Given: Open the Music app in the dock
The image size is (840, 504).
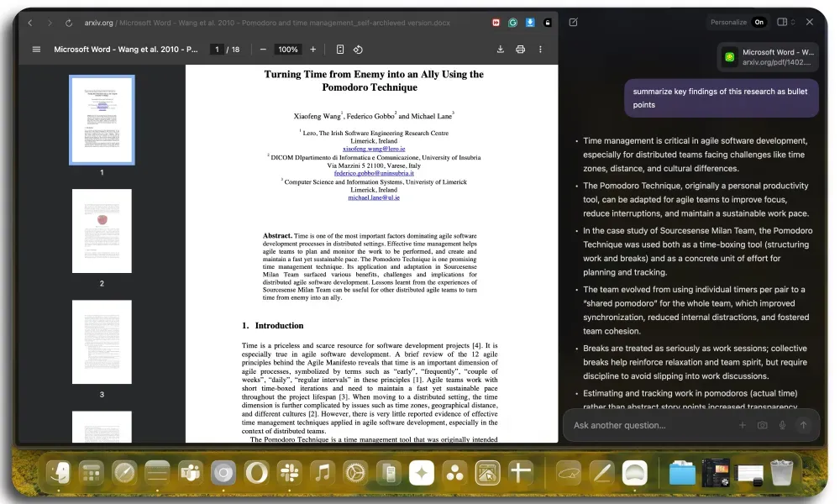Looking at the screenshot, I should (x=323, y=473).
